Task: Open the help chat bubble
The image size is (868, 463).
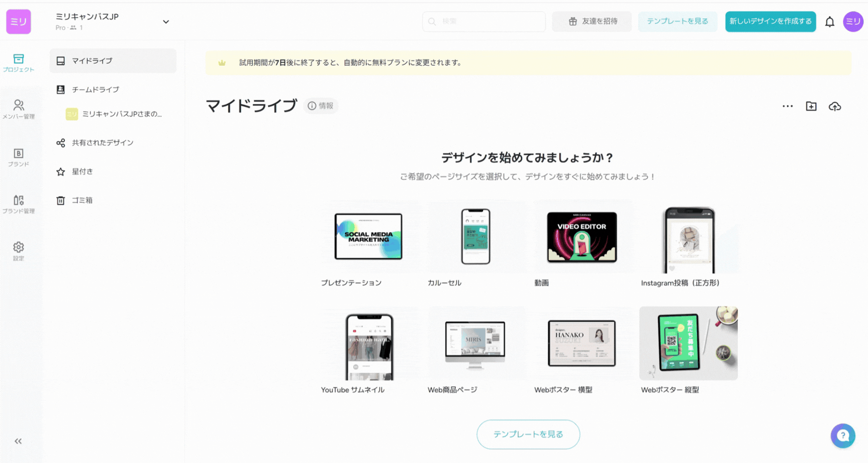Action: 843,436
